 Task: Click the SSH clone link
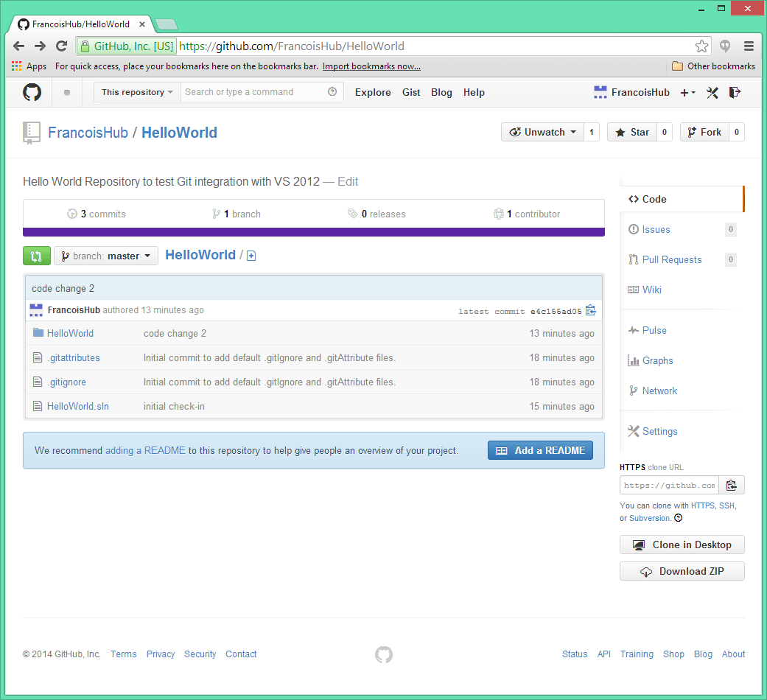point(726,505)
